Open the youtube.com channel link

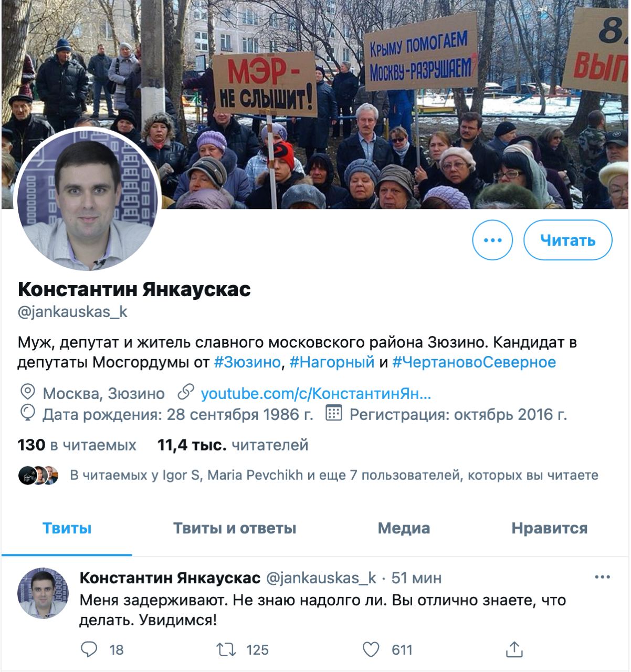click(316, 393)
